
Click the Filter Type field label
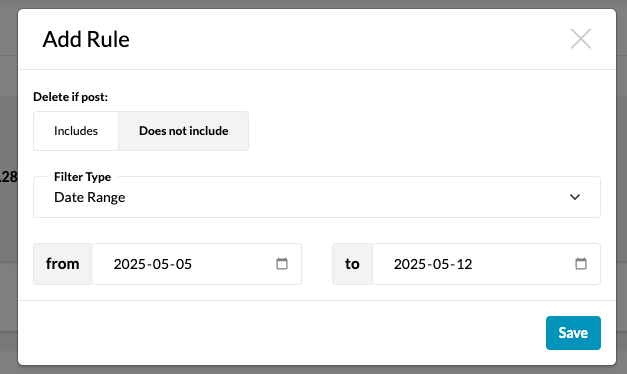(x=82, y=177)
